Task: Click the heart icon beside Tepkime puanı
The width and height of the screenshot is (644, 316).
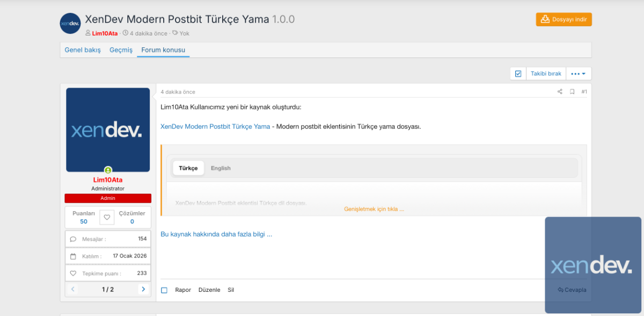Action: tap(73, 274)
